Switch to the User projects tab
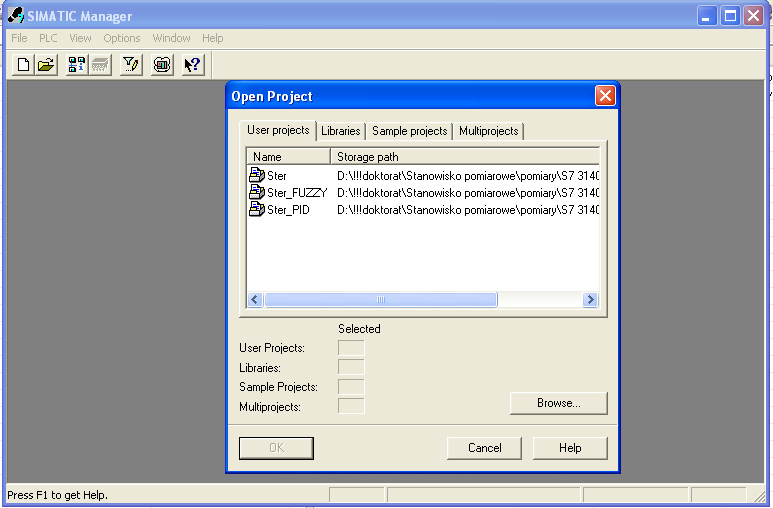773x508 pixels. 278,130
